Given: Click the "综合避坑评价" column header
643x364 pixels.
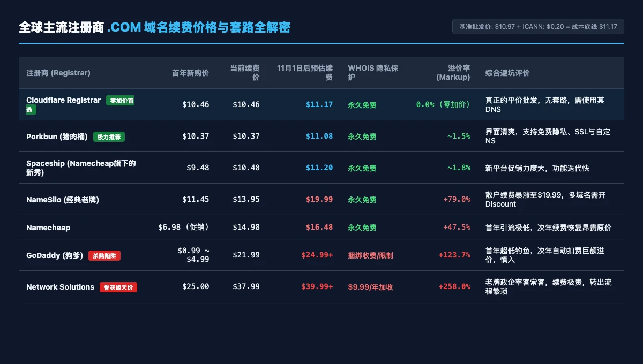Looking at the screenshot, I should pos(507,73).
